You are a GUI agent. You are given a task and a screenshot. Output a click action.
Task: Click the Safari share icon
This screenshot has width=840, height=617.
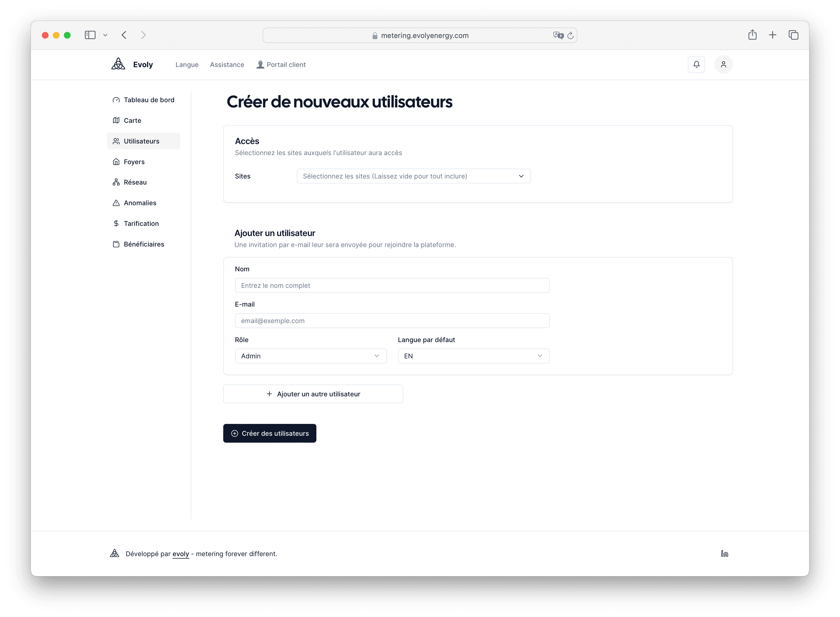[752, 35]
